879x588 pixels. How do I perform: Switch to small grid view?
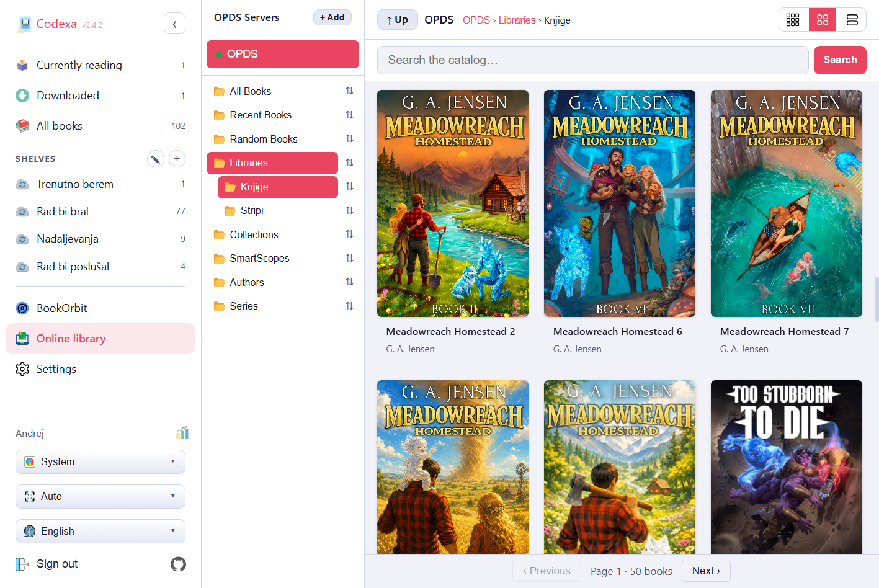pyautogui.click(x=793, y=20)
